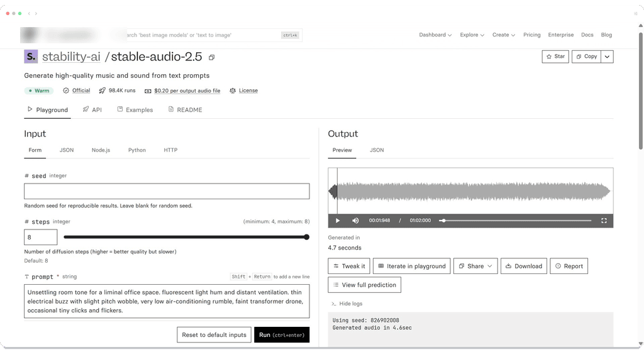Select the Playground tab
644x352 pixels.
click(x=48, y=110)
